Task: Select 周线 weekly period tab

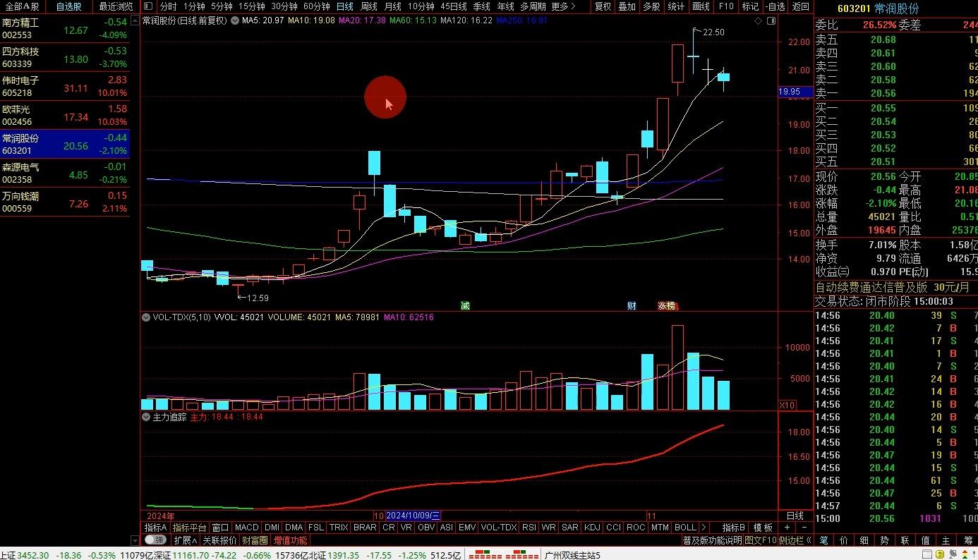Action: coord(369,6)
